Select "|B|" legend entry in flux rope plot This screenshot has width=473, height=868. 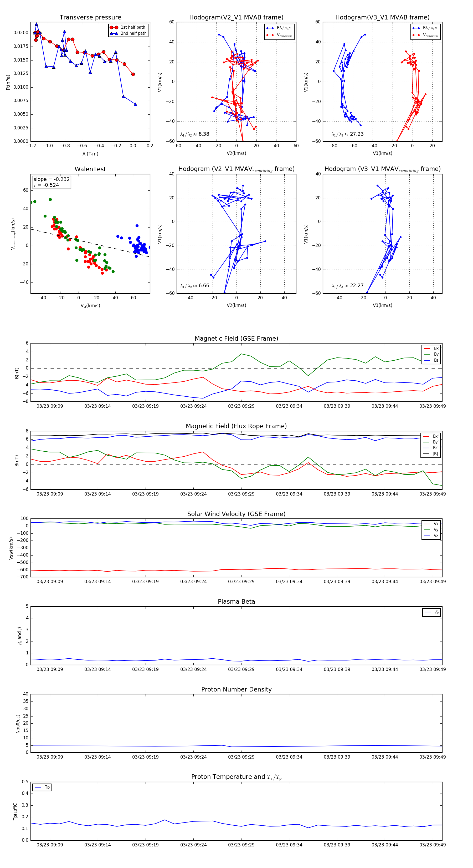coord(431,454)
